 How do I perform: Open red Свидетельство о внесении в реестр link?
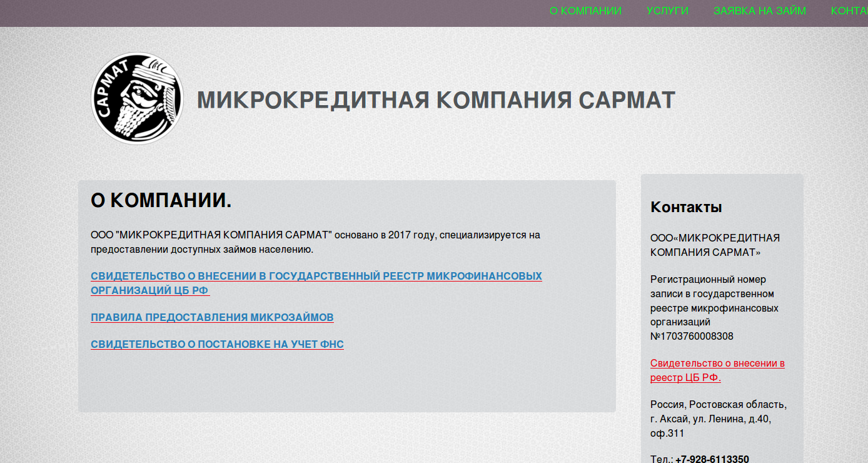pyautogui.click(x=717, y=370)
